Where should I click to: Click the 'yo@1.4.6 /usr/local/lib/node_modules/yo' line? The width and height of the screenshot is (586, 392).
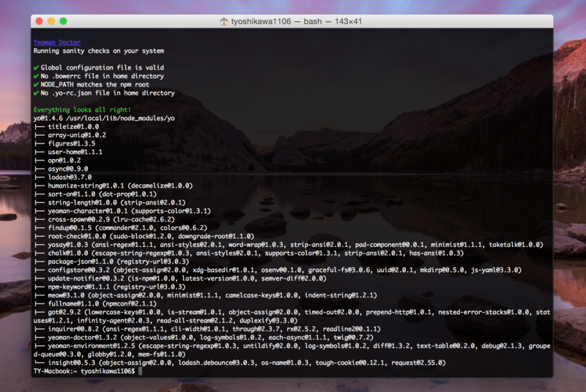104,118
